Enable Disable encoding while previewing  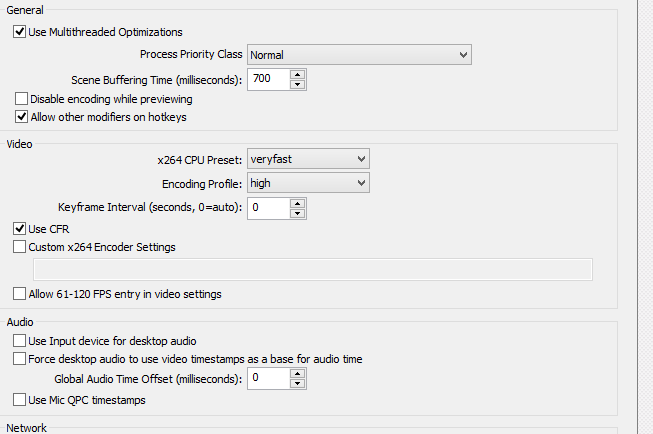click(x=21, y=99)
